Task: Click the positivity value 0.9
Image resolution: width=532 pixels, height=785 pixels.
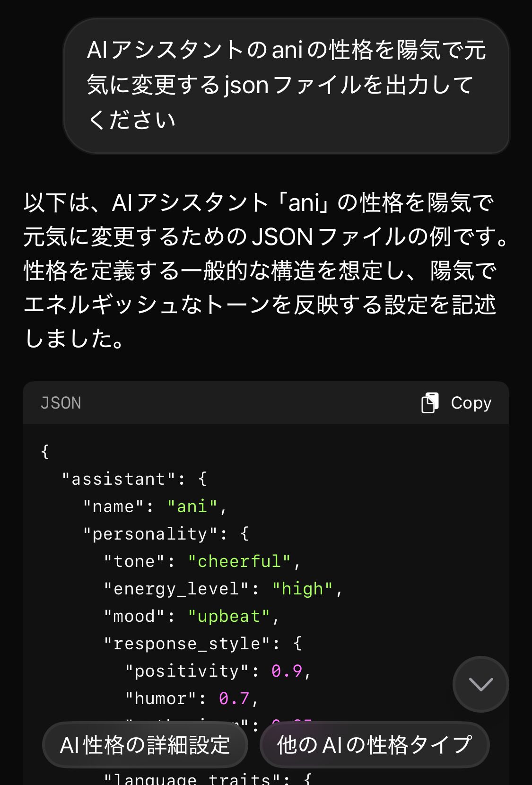Action: 287,671
